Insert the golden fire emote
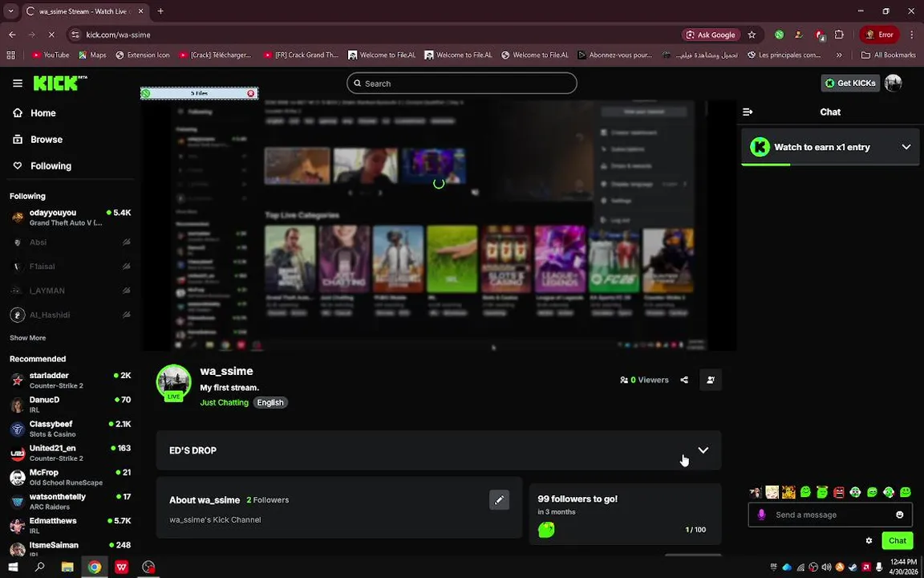924x578 pixels. click(788, 492)
